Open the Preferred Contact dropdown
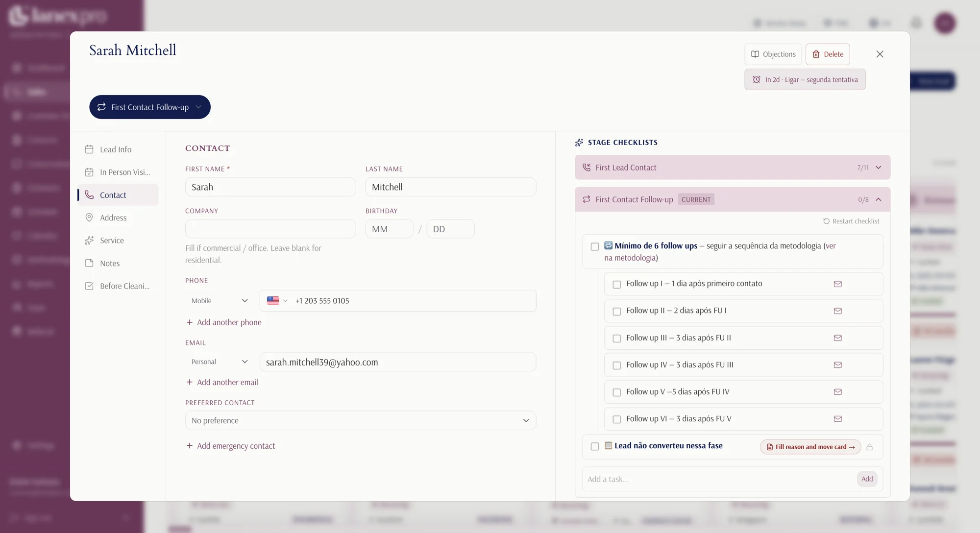Screen dimensions: 980x533 tap(361, 420)
